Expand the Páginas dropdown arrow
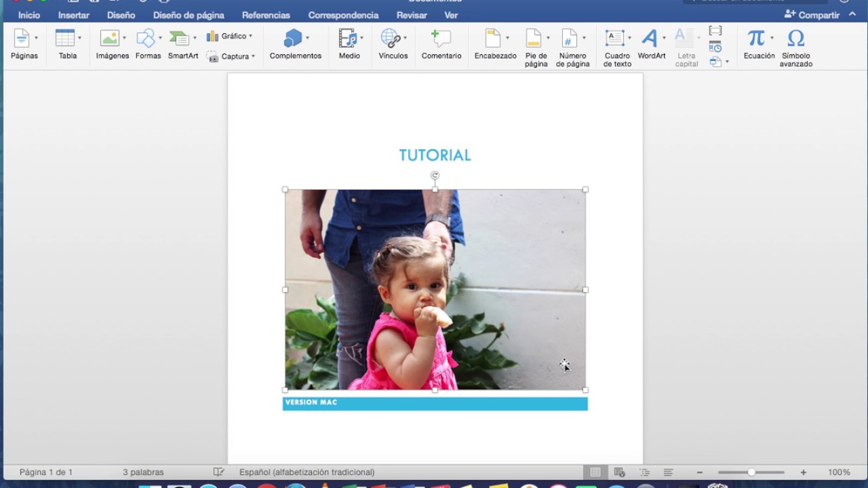 tap(36, 38)
